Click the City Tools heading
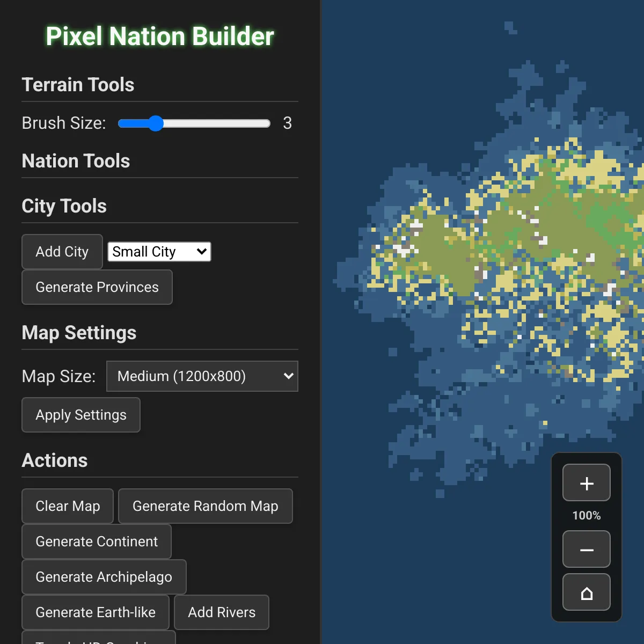 64,206
